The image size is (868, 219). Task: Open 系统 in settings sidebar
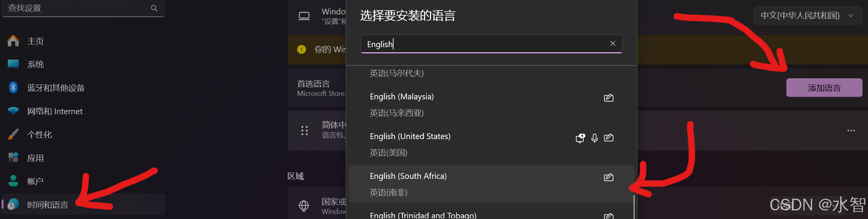coord(83,64)
